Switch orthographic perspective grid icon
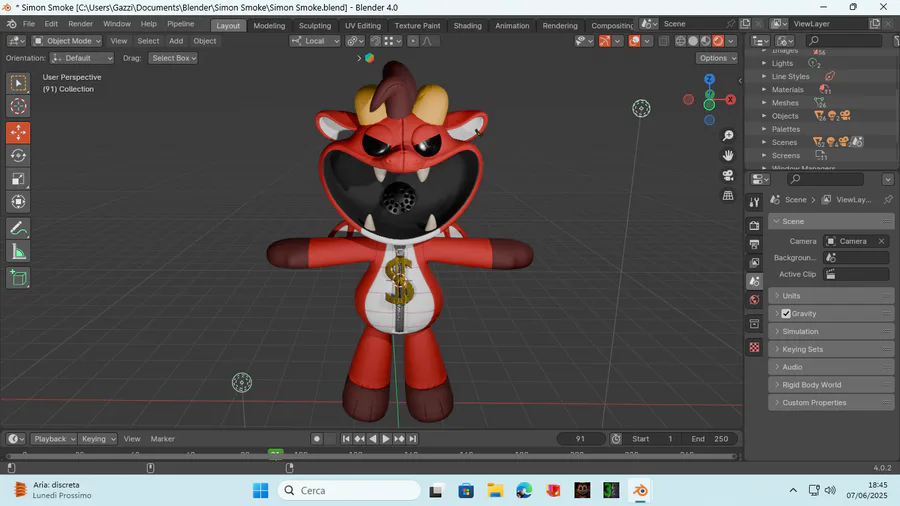The image size is (900, 506). coord(728,196)
